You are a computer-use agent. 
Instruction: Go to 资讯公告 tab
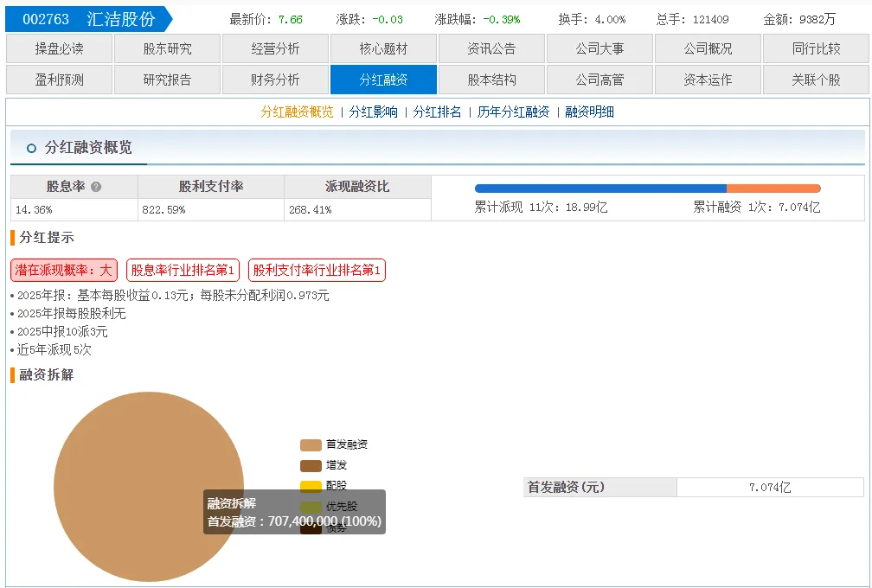[x=491, y=48]
